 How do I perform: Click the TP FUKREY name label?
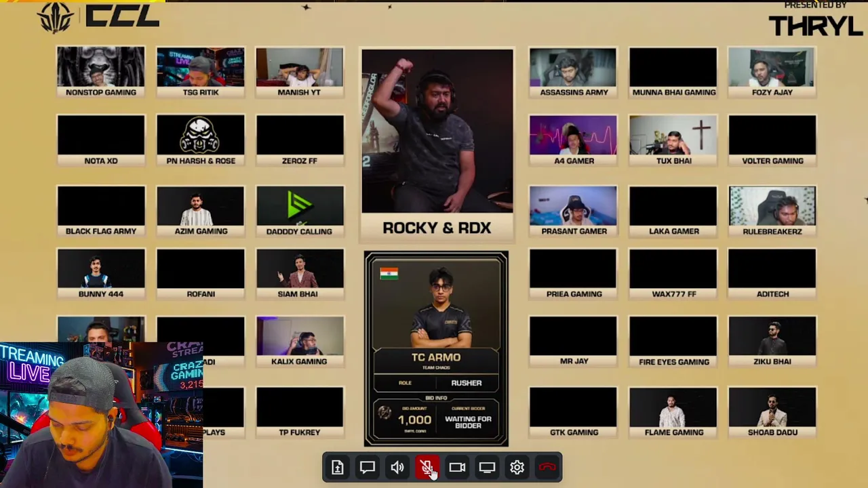[299, 432]
